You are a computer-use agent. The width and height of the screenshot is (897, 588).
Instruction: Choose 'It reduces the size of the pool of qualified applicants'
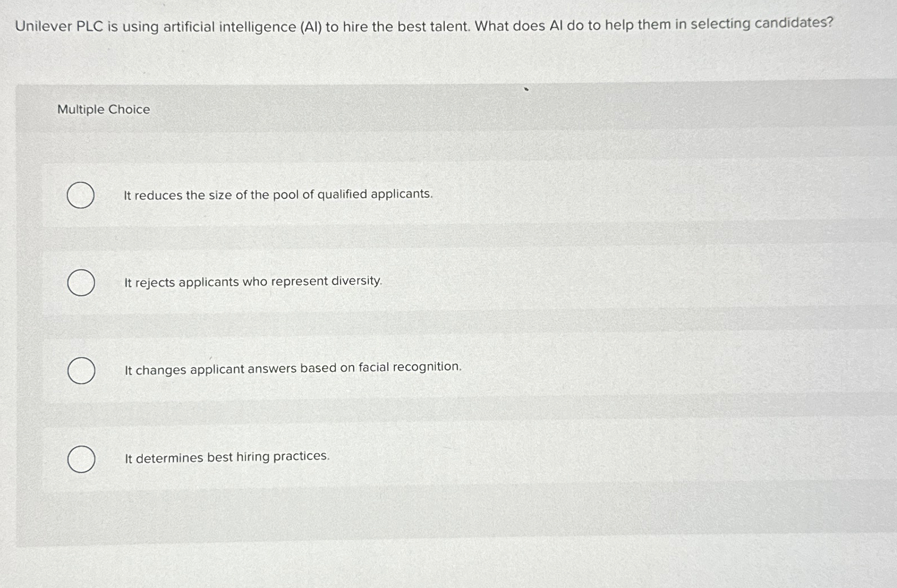point(278,195)
